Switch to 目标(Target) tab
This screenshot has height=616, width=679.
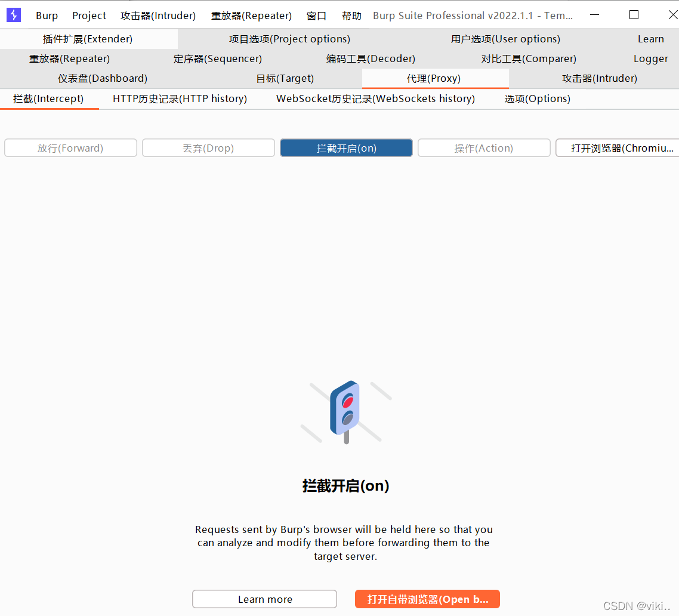285,78
